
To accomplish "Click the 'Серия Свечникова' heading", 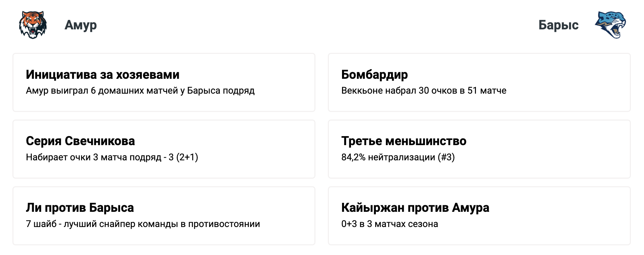I will [x=80, y=141].
